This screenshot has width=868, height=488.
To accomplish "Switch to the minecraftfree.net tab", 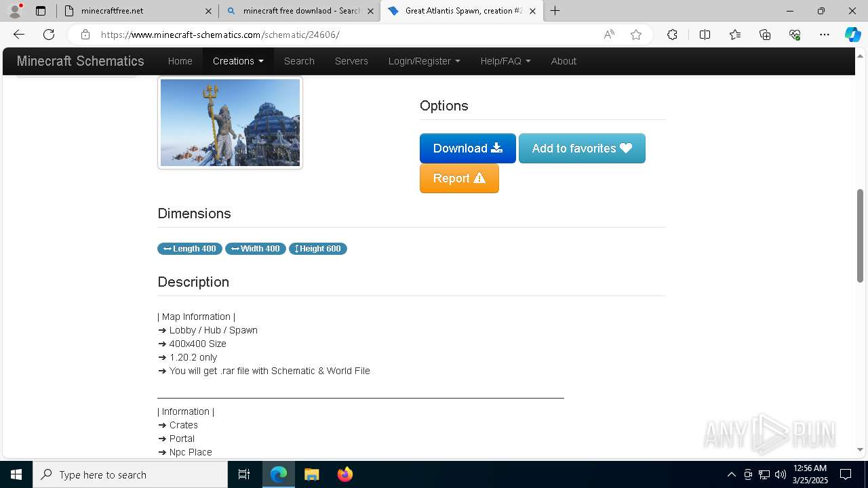I will (x=138, y=11).
